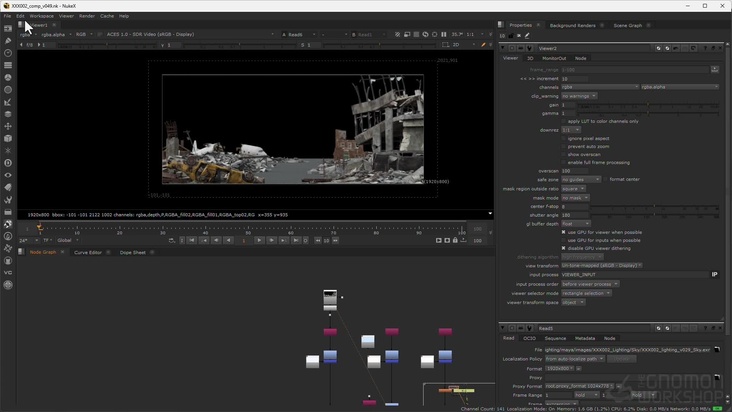Open the Workspace menu

[x=42, y=16]
